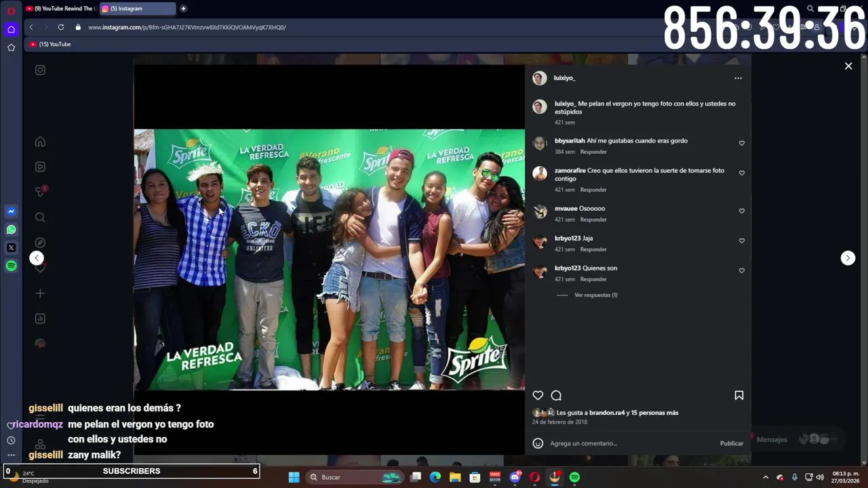Open bbysaritah's profile link
The image size is (868, 488).
pos(570,140)
